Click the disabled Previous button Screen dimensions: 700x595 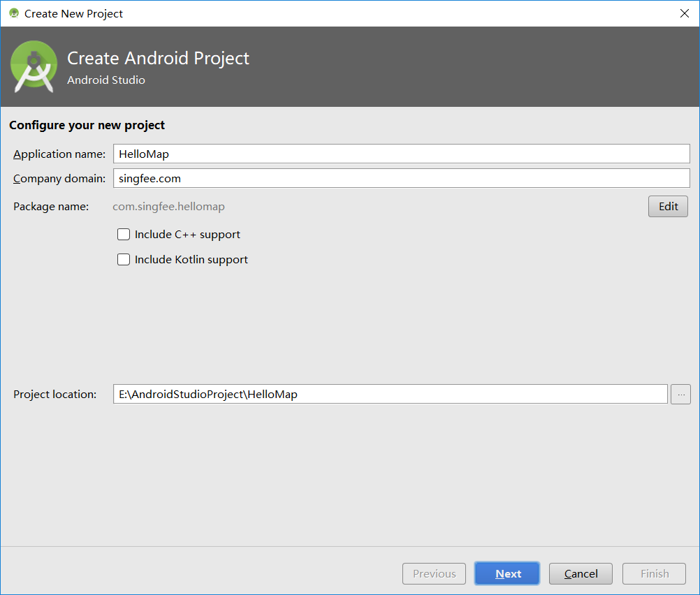[x=434, y=573]
